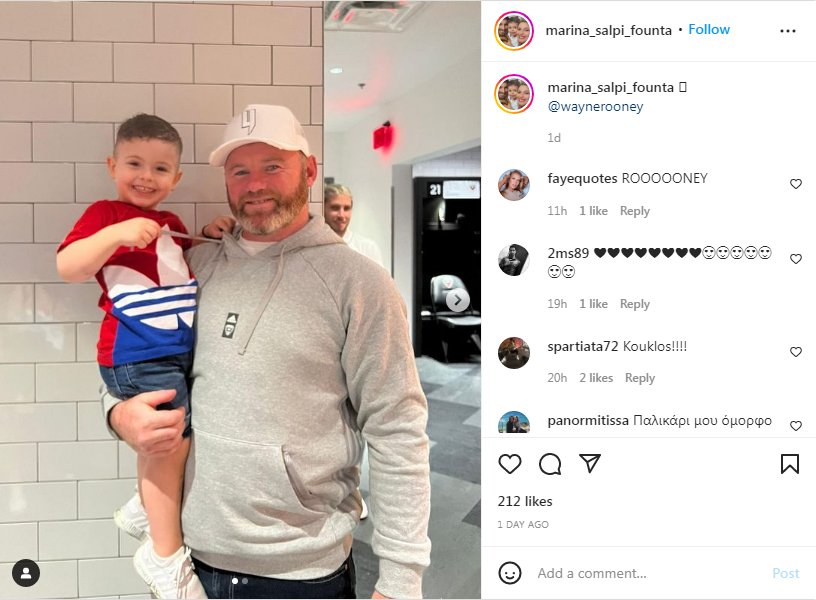This screenshot has width=816, height=600.
Task: Open emoji picker smiley icon
Action: click(x=509, y=573)
